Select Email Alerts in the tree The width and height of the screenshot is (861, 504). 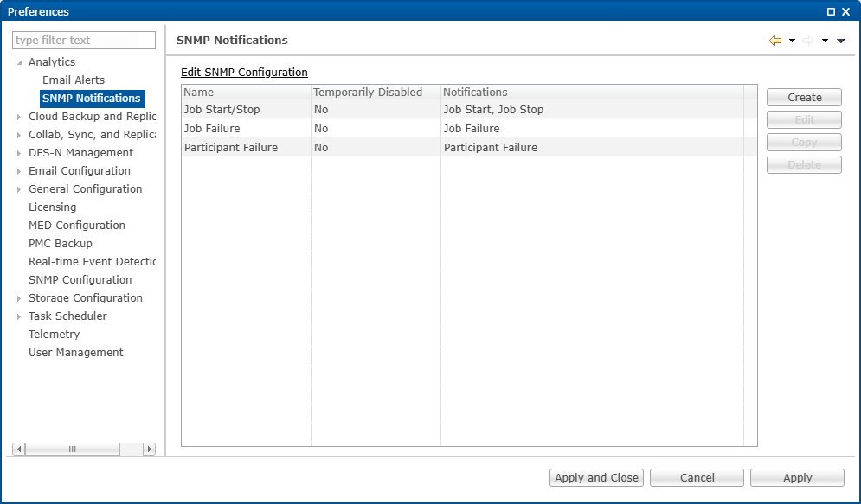pyautogui.click(x=74, y=80)
